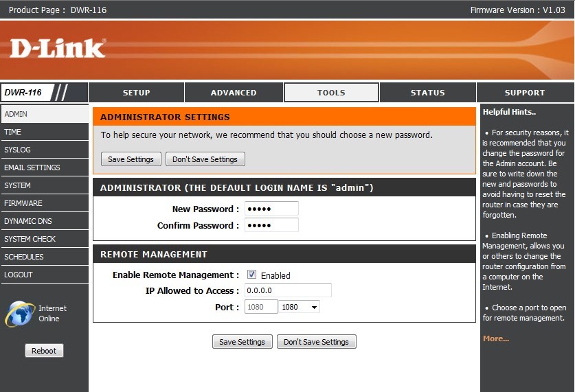Viewport: 575px width, 392px height.
Task: Click top Save Settings button
Action: click(x=131, y=159)
